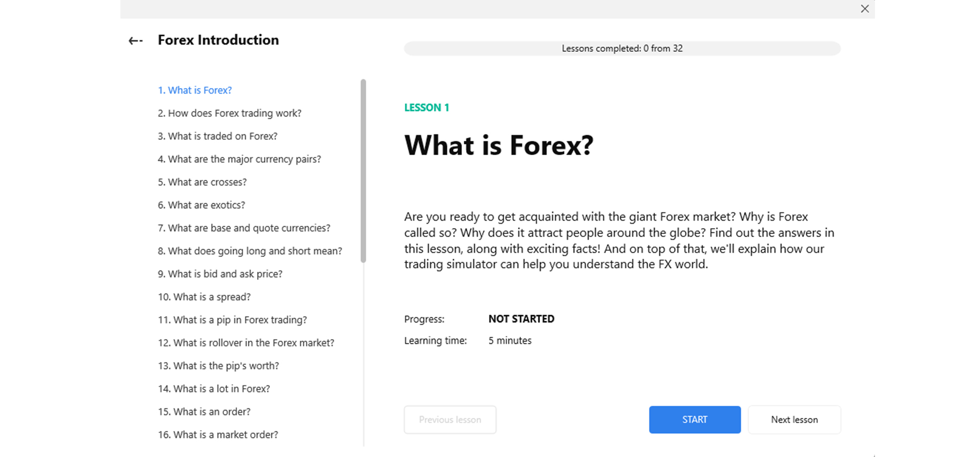Viewport: 980px width, 457px height.
Task: Open lesson 3 What is traded on Forex?
Action: point(218,136)
